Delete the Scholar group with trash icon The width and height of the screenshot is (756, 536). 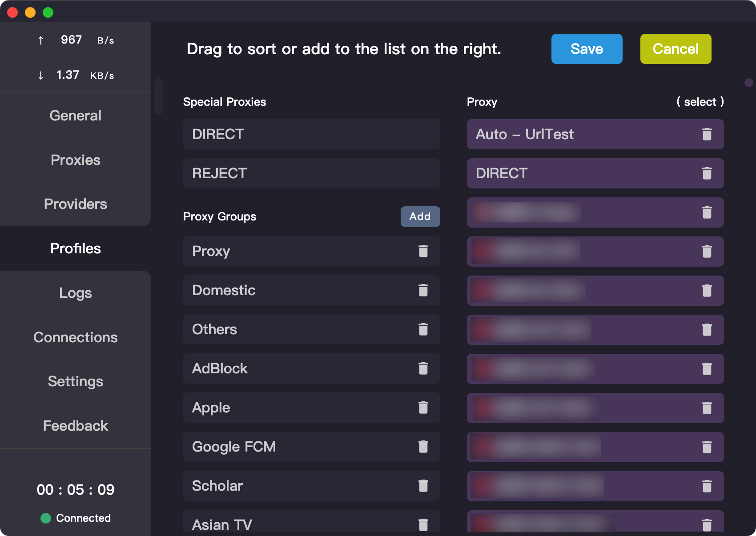coord(423,486)
